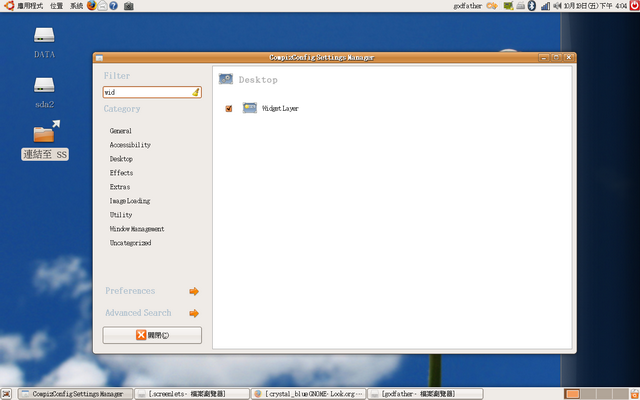Open the Widget Layer plugin label
This screenshot has width=640, height=400.
pyautogui.click(x=280, y=109)
